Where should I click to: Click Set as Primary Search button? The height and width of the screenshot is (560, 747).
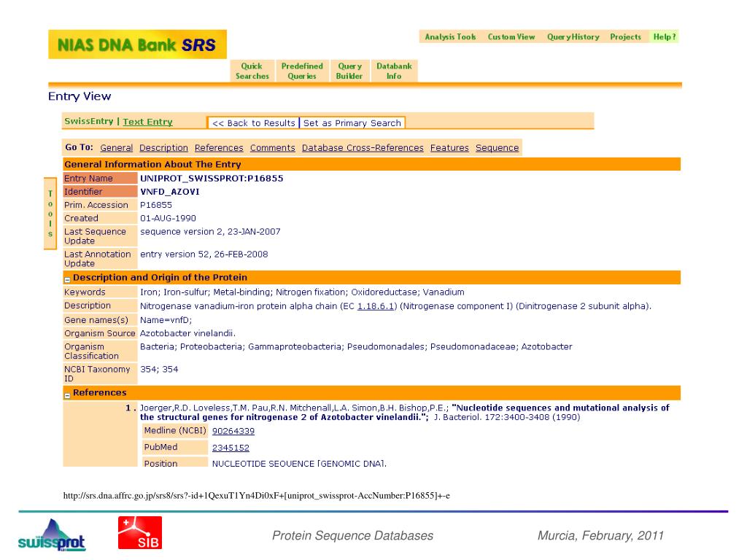352,122
